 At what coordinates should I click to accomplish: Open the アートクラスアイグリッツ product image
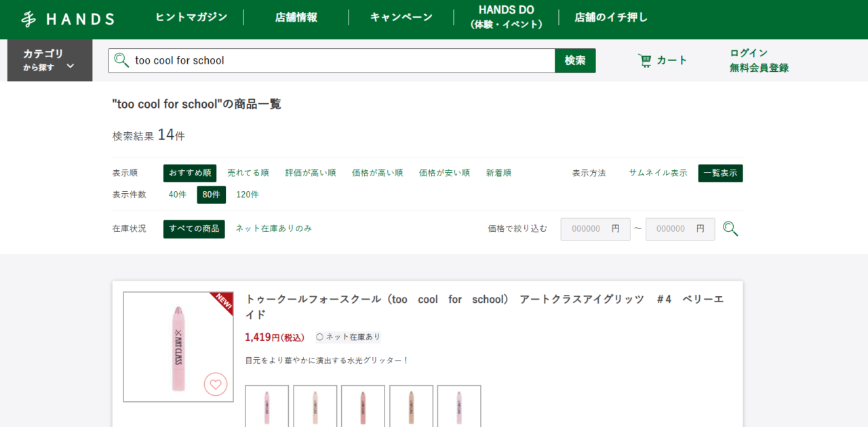click(178, 347)
